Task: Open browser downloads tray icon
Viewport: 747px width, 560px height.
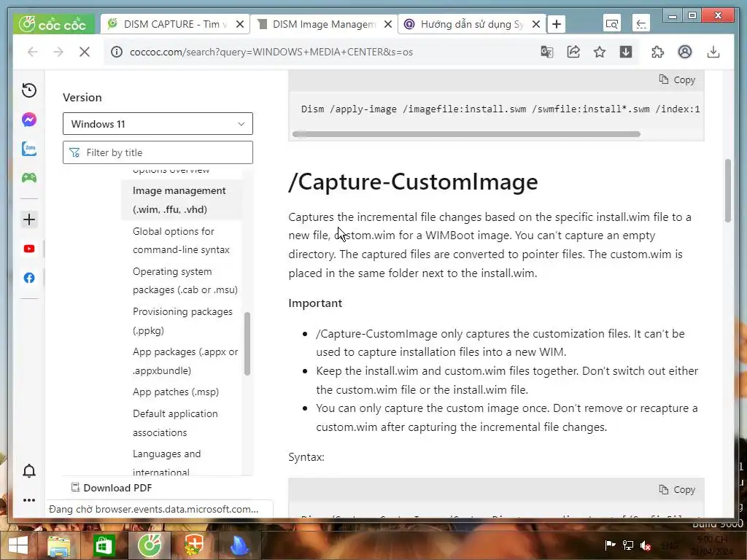Action: [713, 52]
